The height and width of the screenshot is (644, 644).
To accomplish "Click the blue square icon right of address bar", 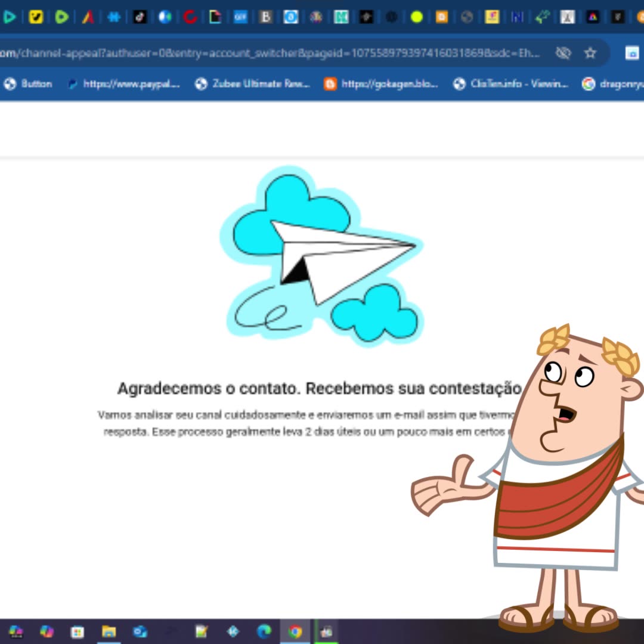I will pos(632,53).
